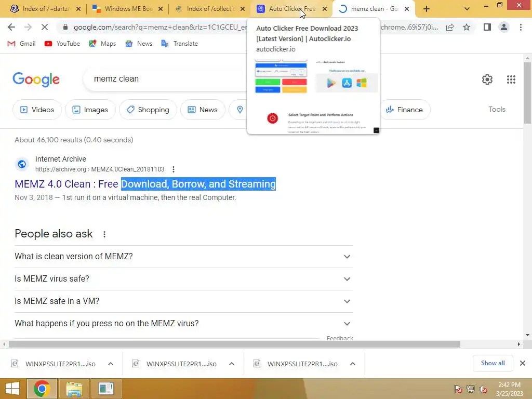
Task: Open Translate bookmark
Action: [x=179, y=44]
